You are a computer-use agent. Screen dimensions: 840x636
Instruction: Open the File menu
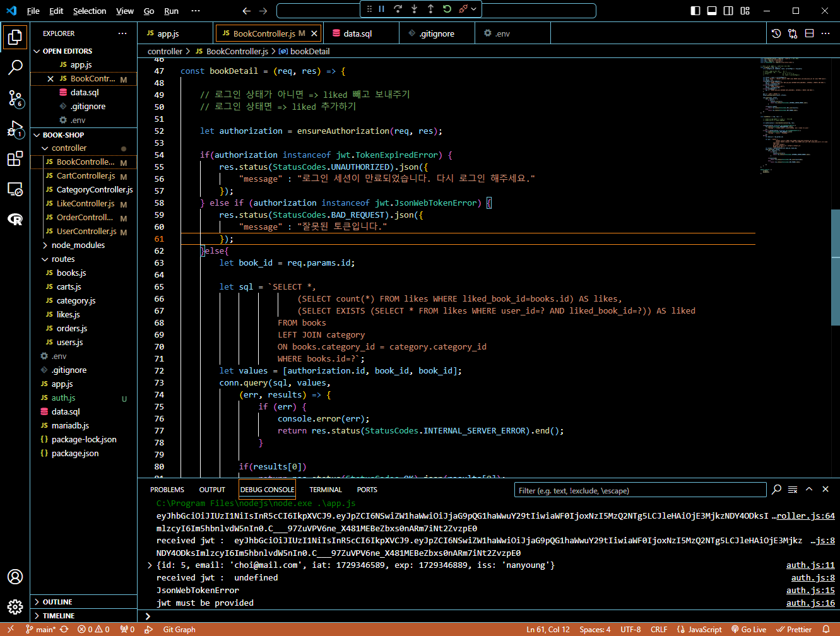point(33,11)
